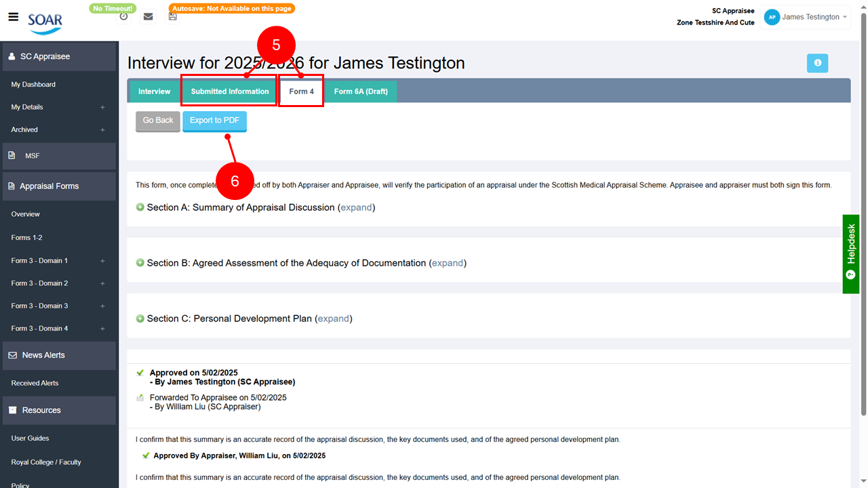
Task: Click the clock timeout icon
Action: [x=123, y=16]
